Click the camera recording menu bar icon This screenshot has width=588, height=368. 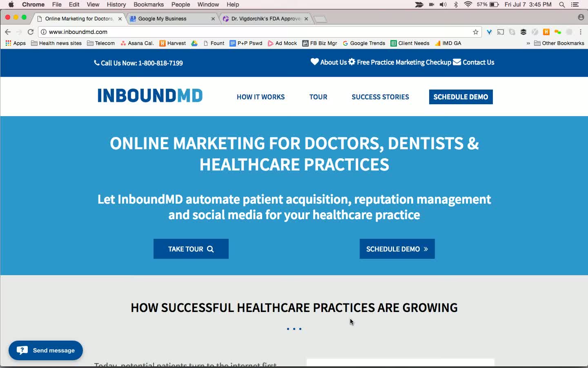[432, 4]
